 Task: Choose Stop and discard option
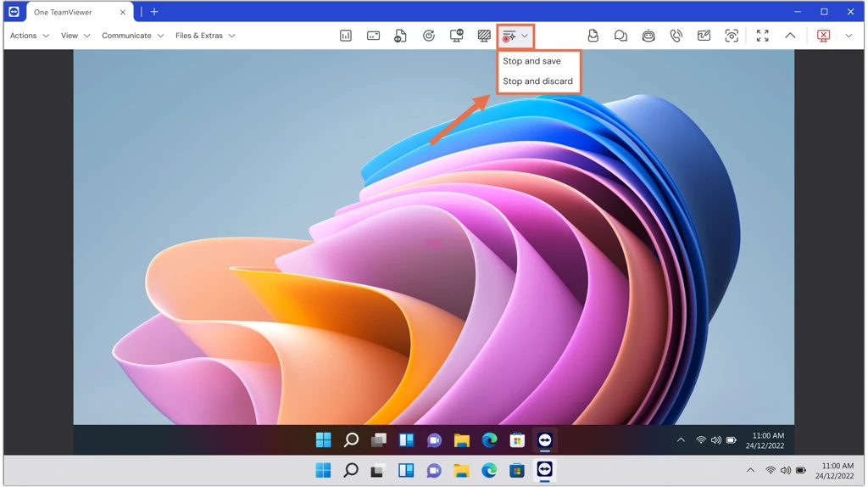pyautogui.click(x=537, y=81)
